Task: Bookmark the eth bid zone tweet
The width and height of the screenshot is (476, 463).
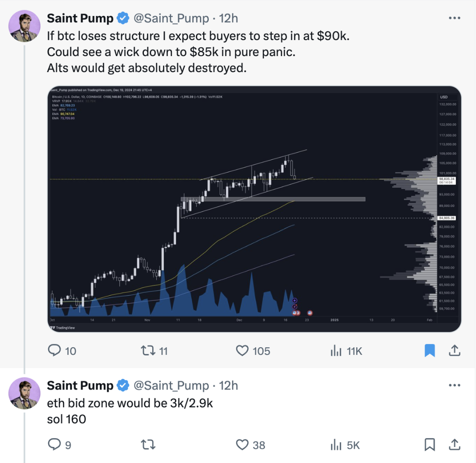Action: [x=429, y=444]
